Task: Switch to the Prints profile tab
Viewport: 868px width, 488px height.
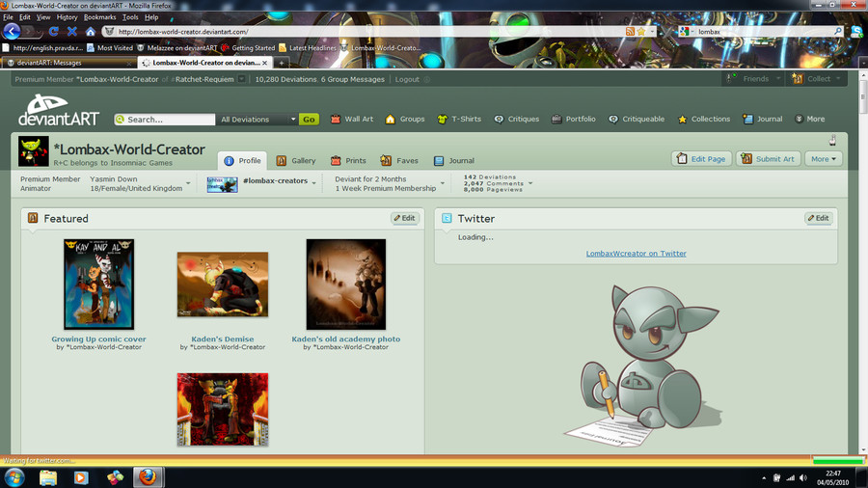Action: pos(349,160)
